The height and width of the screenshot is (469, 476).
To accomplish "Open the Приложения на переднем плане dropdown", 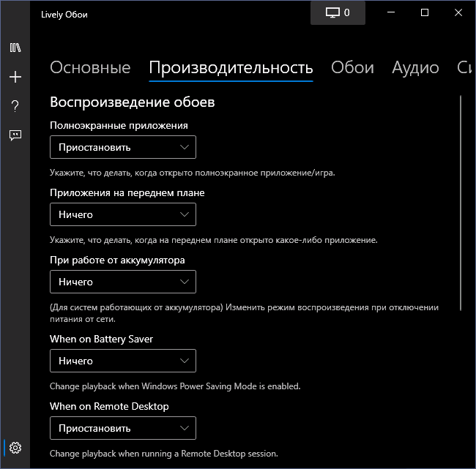I will tap(123, 214).
